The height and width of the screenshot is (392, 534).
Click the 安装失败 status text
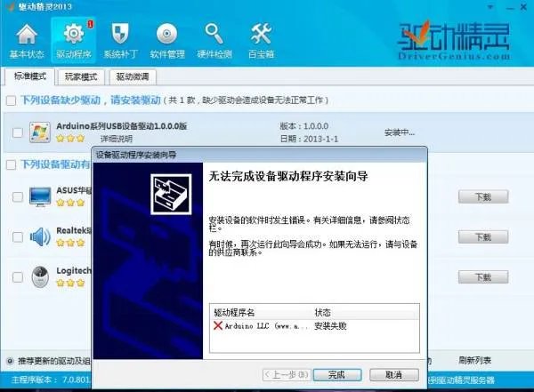click(330, 326)
